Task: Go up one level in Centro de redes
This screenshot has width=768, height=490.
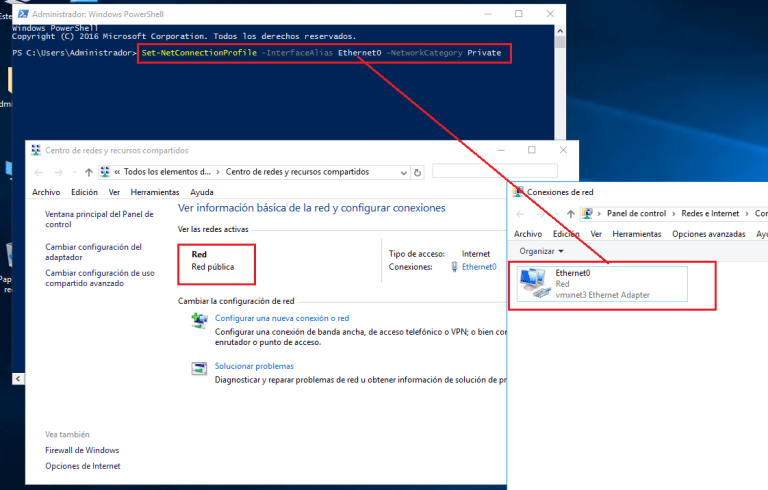Action: 89,172
